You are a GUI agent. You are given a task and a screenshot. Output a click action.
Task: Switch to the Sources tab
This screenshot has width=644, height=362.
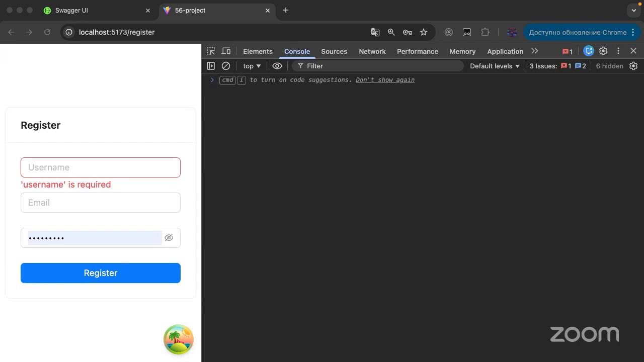[x=334, y=51]
